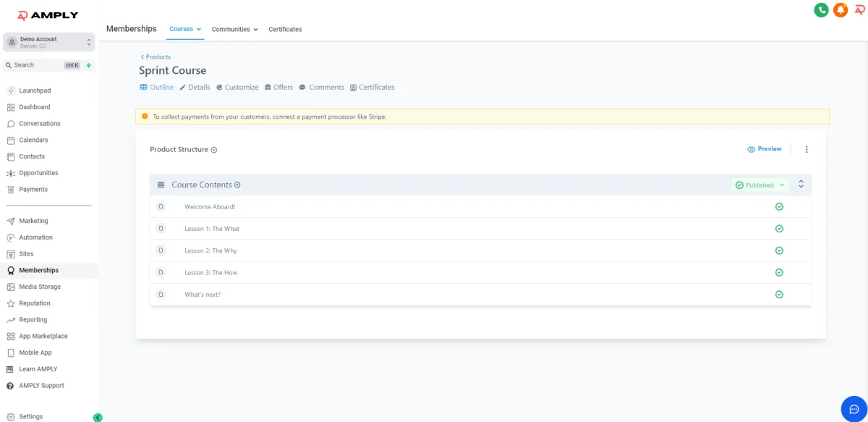Open the Demo Account switcher
The image size is (868, 422).
pyautogui.click(x=49, y=42)
